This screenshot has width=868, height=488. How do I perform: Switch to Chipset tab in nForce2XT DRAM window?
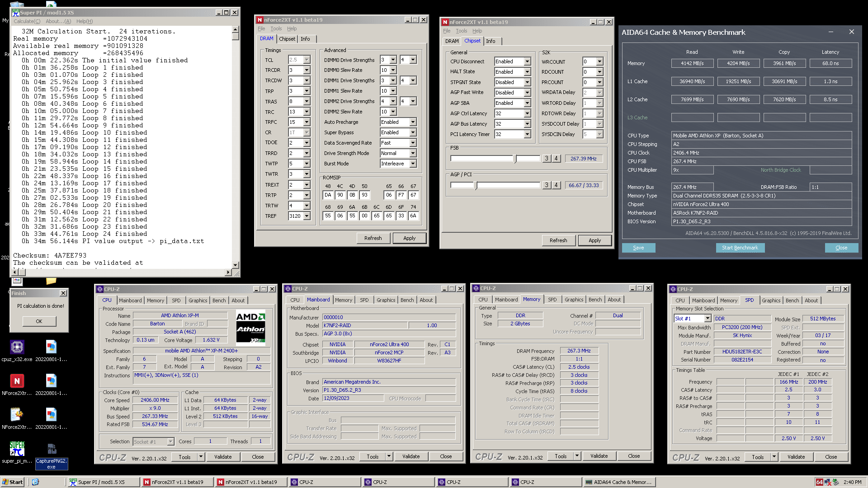(x=287, y=39)
